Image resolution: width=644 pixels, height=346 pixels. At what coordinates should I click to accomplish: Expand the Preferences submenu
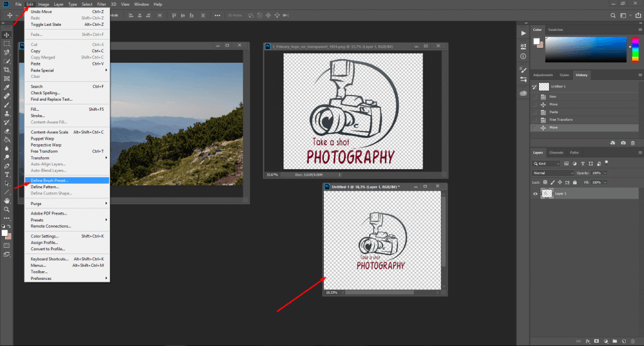[x=67, y=279]
